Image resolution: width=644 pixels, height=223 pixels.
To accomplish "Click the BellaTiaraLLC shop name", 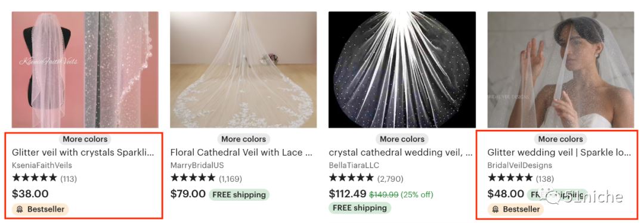I will click(354, 166).
